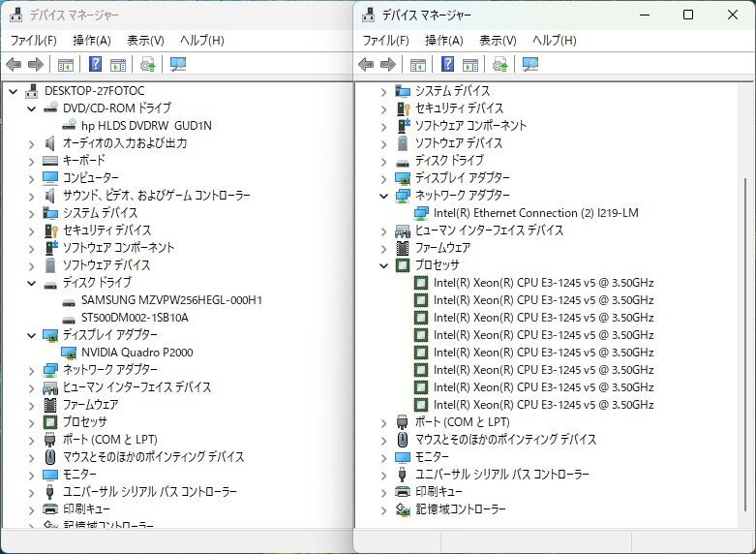Click vertical scrollbar in right Device Manager window
This screenshot has height=554, width=756.
[745, 345]
